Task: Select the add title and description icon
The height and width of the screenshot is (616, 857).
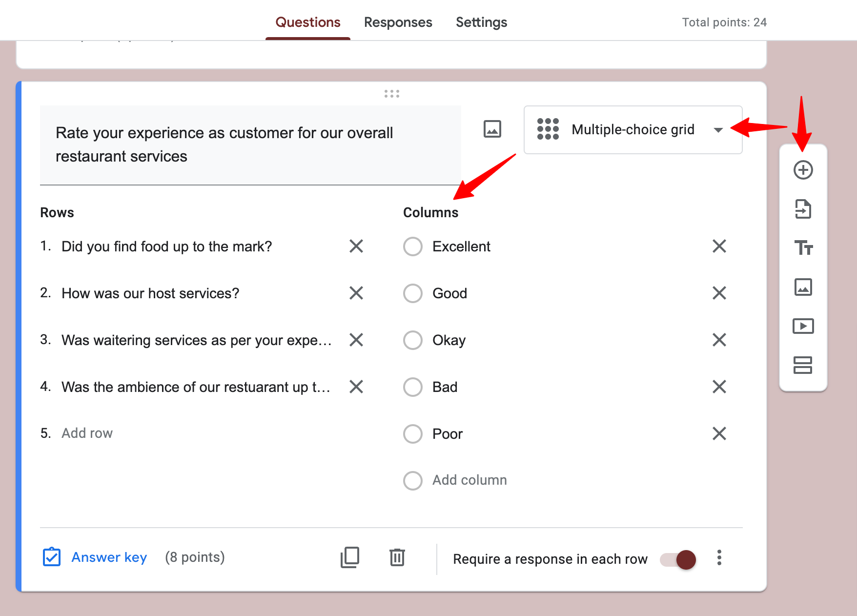Action: pyautogui.click(x=803, y=248)
